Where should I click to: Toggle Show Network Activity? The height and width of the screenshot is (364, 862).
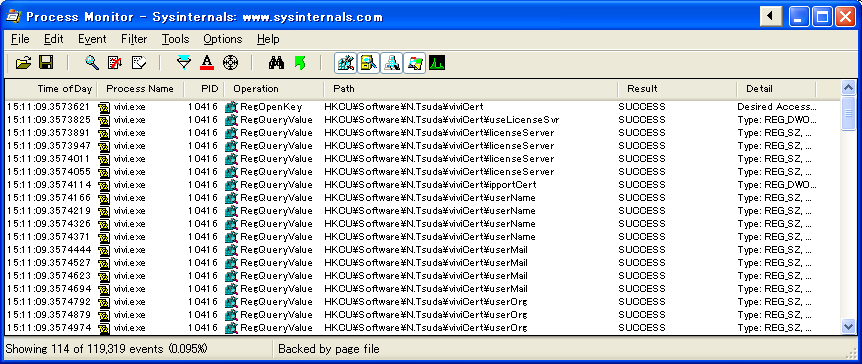click(x=391, y=63)
